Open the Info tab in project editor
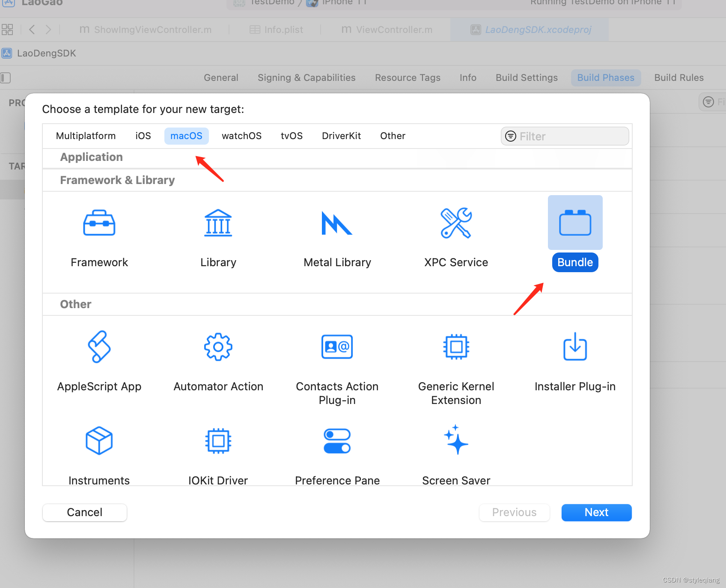 pos(468,78)
